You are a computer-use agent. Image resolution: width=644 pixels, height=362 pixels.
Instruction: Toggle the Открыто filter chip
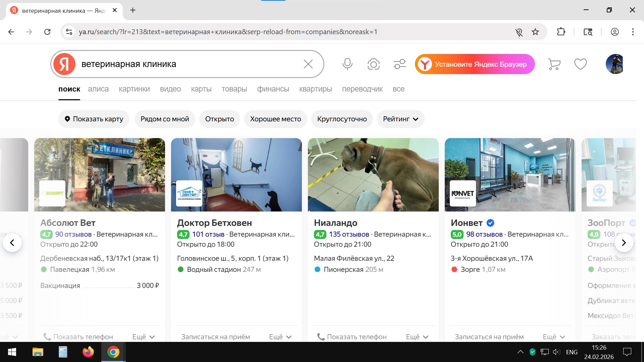219,119
